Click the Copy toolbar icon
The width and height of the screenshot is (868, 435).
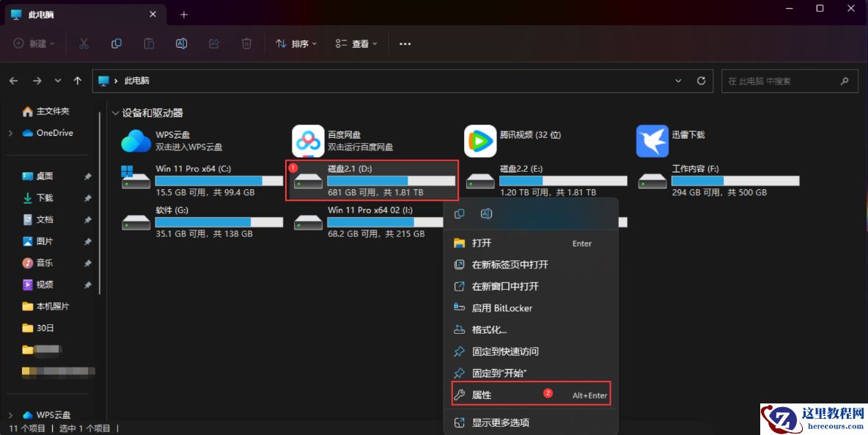pos(116,43)
